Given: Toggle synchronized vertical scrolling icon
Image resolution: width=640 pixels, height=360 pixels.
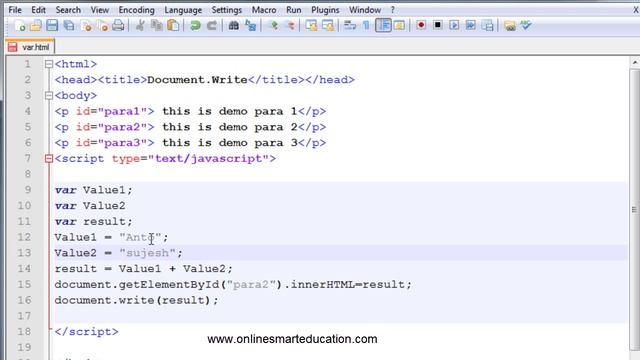Looking at the screenshot, I should [x=311, y=26].
